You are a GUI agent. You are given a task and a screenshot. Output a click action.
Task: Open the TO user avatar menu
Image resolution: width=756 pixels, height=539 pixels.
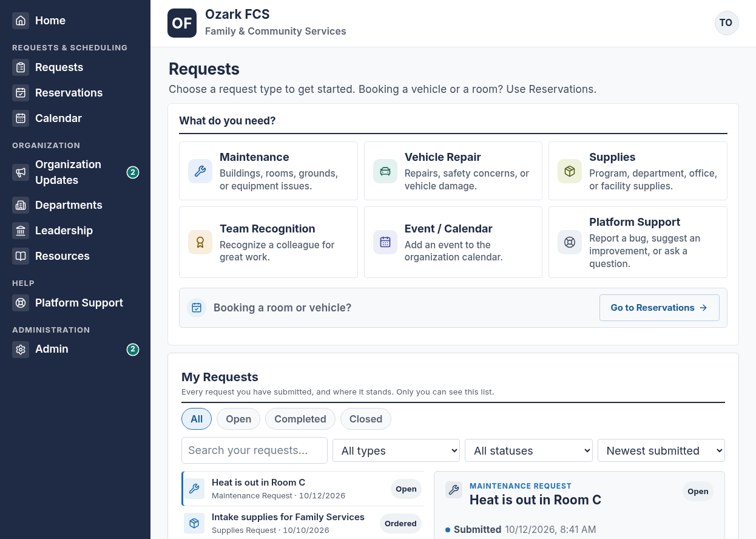726,23
